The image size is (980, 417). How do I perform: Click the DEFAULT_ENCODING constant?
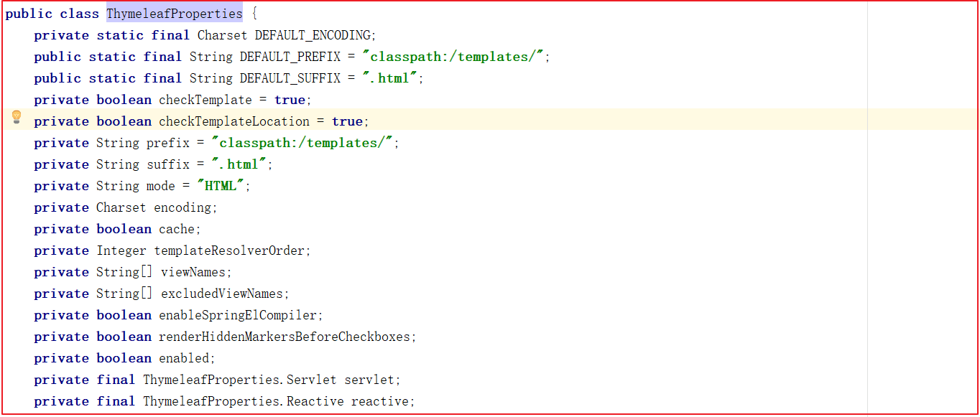[x=313, y=35]
